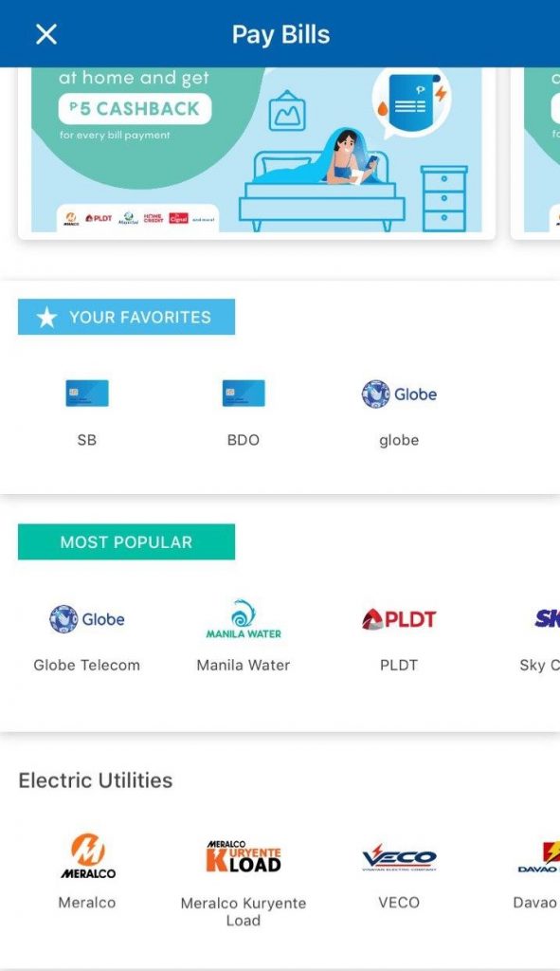Choose Globe Telecom in Most Popular
This screenshot has width=560, height=971.
(x=87, y=618)
